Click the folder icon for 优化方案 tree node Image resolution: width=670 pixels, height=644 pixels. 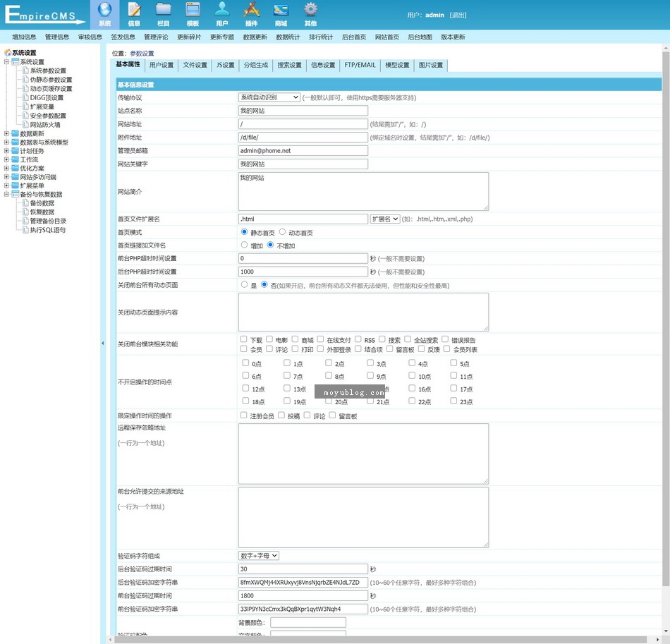point(16,168)
